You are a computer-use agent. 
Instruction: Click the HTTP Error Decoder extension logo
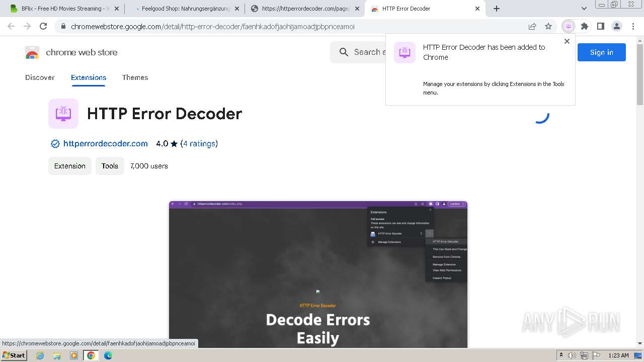coord(63,114)
